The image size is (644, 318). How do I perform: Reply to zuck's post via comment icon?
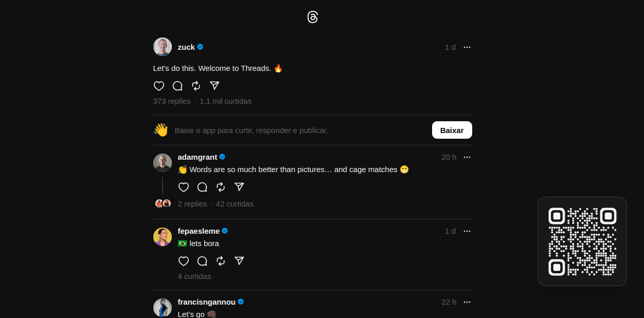click(x=177, y=86)
